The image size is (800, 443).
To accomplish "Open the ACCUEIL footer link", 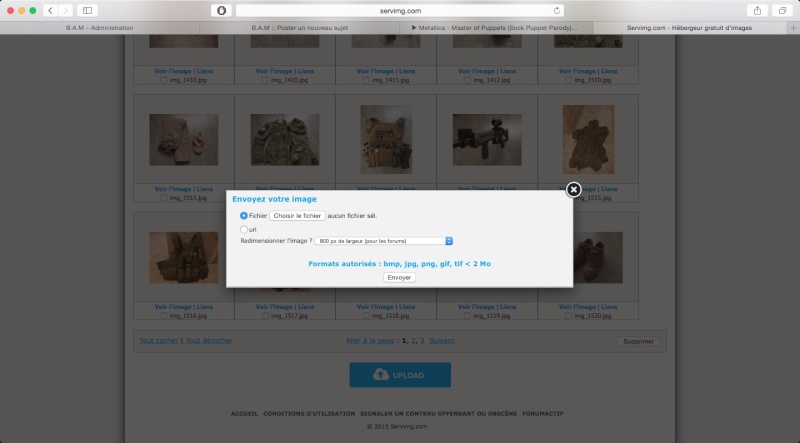I will tap(244, 413).
